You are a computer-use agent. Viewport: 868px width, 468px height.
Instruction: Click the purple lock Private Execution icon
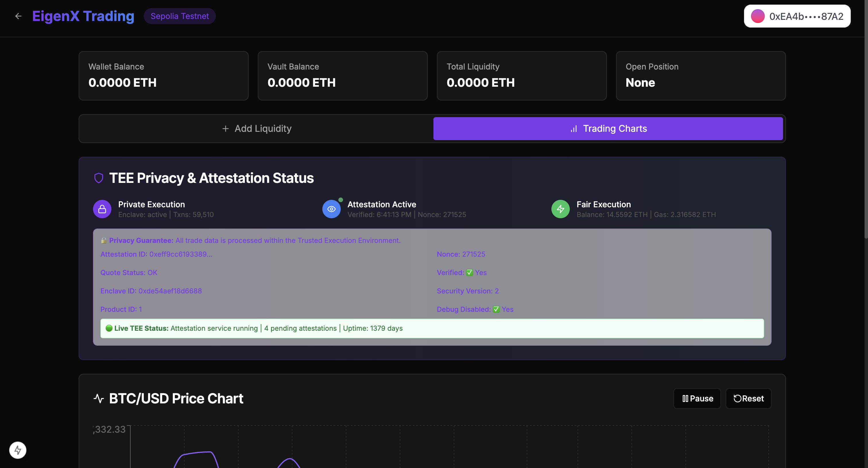[x=102, y=209]
